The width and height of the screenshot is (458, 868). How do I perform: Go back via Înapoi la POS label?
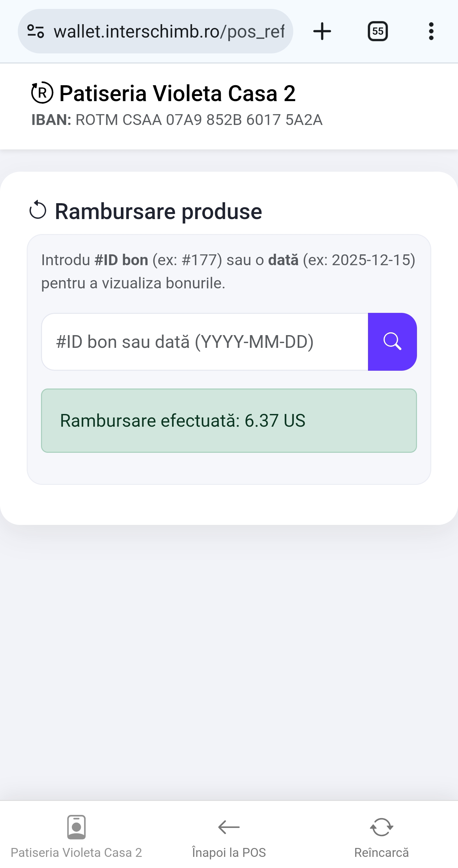point(229,852)
